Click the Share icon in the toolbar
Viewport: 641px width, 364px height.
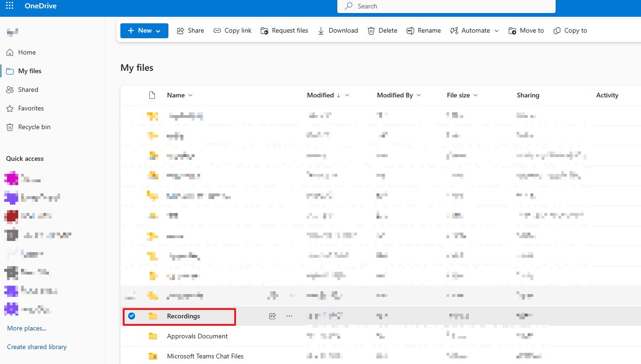180,30
